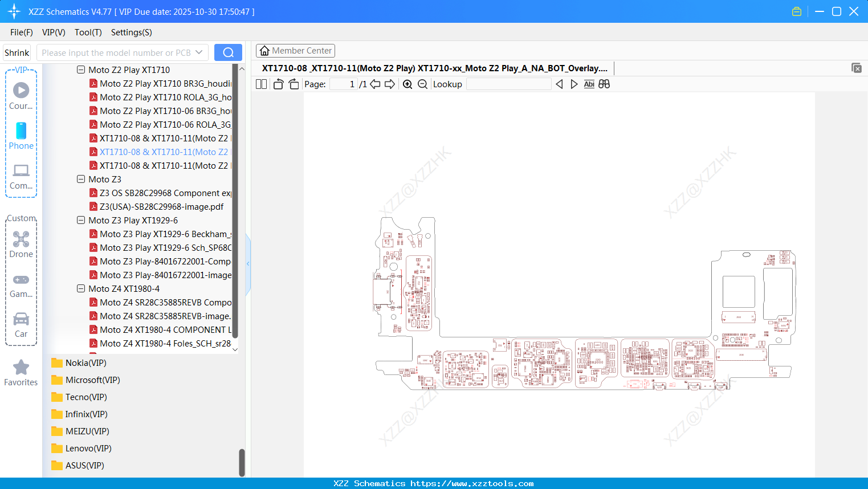This screenshot has width=868, height=489.
Task: Open the Tool(T) menu
Action: click(x=88, y=32)
